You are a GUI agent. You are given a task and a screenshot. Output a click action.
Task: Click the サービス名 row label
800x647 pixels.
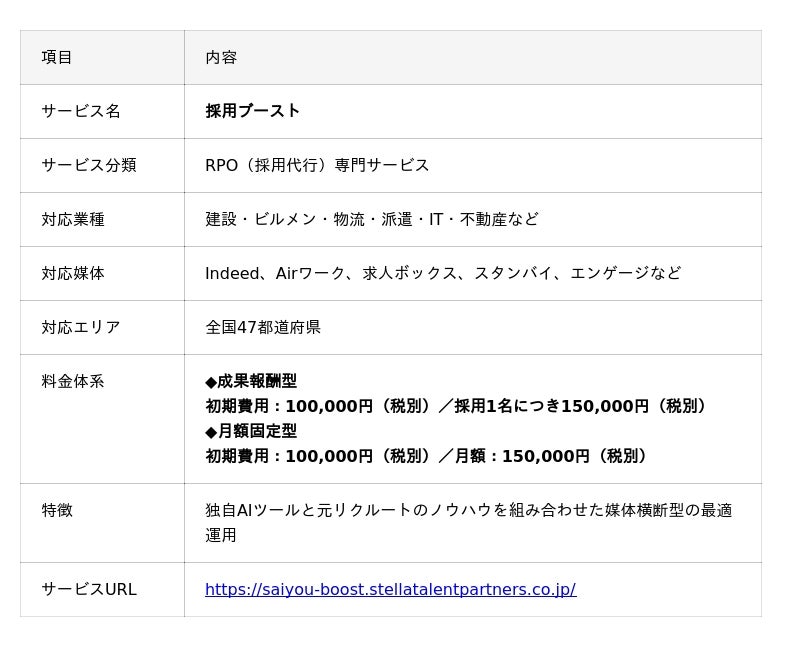81,111
